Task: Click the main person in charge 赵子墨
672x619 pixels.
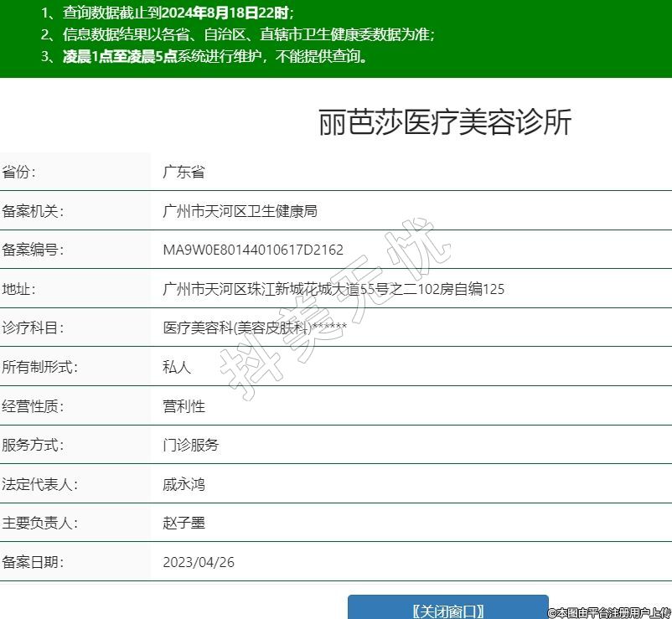Action: pyautogui.click(x=184, y=523)
